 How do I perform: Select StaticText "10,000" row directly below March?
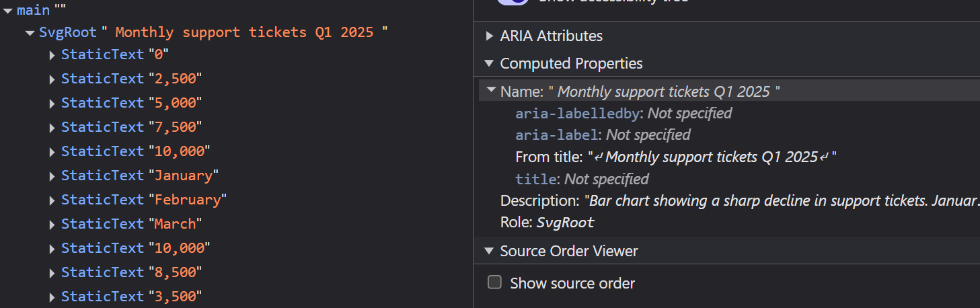(135, 247)
